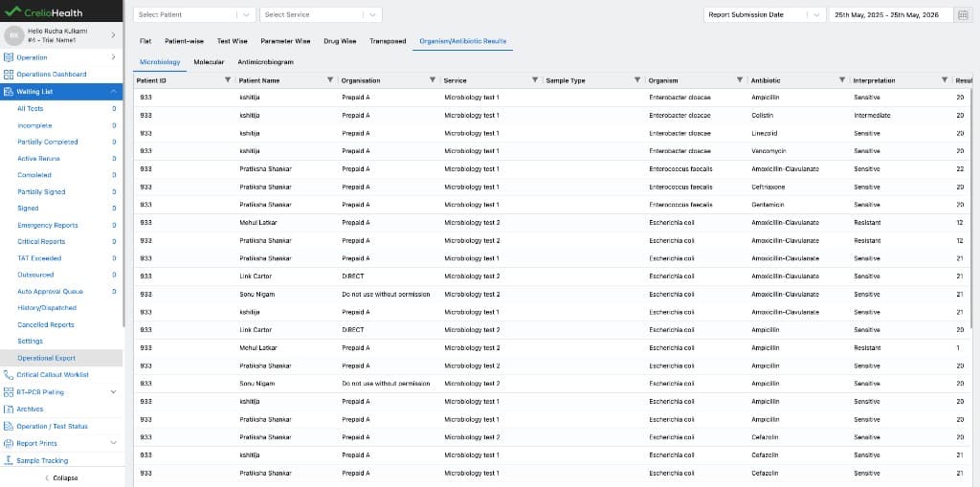Click the Operations Dashboard grid icon
Viewport: 980px width, 487px height.
click(x=8, y=75)
